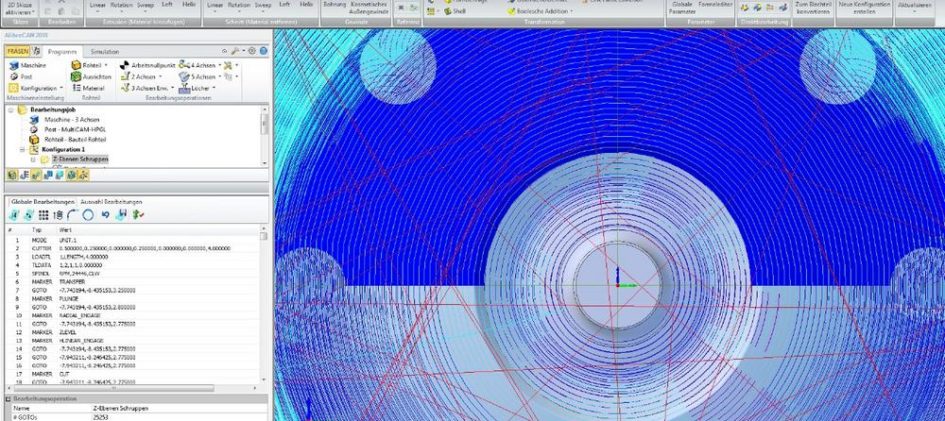This screenshot has height=421, width=945.
Task: Click the blue help icon
Action: pos(263,52)
